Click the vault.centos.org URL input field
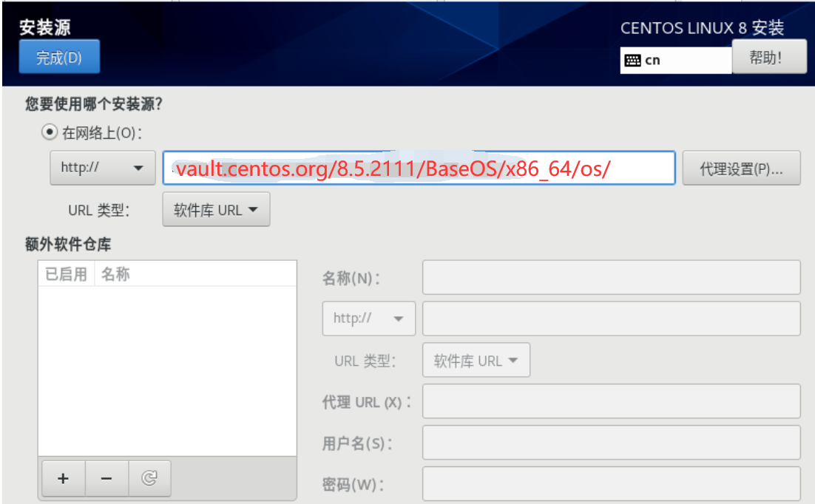The height and width of the screenshot is (504, 815). tap(419, 168)
